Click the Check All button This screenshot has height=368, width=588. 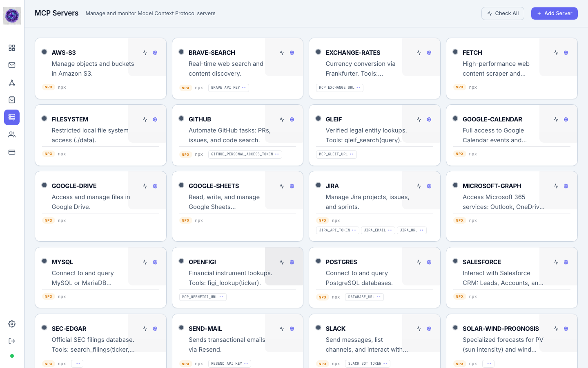[x=503, y=13]
